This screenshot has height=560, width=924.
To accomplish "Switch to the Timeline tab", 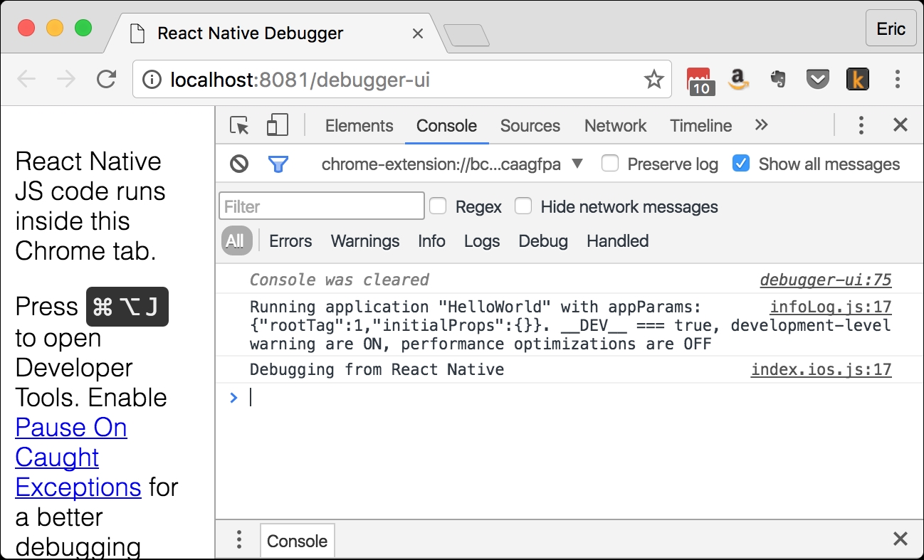I will click(x=700, y=126).
